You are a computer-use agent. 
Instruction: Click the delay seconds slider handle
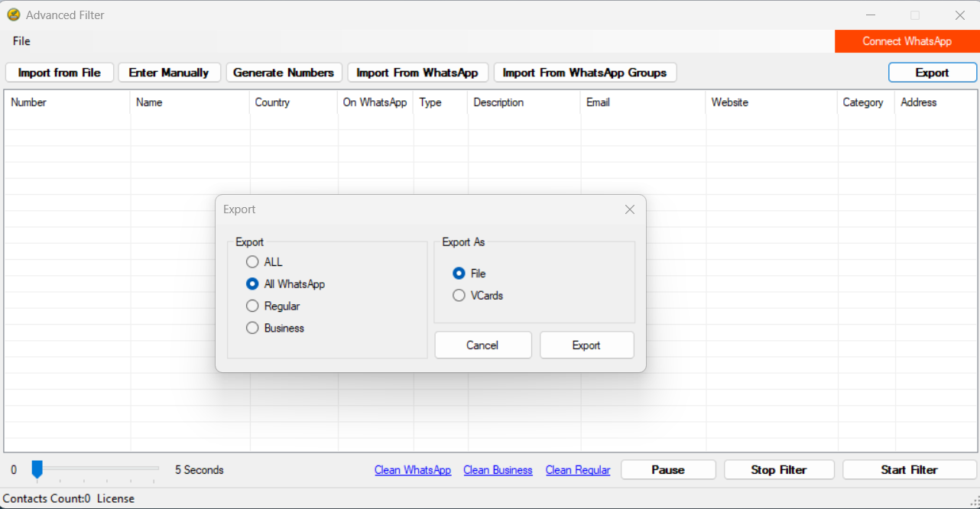(37, 469)
